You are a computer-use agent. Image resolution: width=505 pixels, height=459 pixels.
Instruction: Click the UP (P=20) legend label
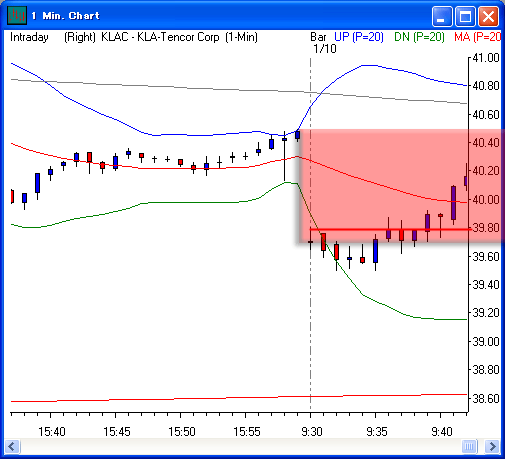359,37
